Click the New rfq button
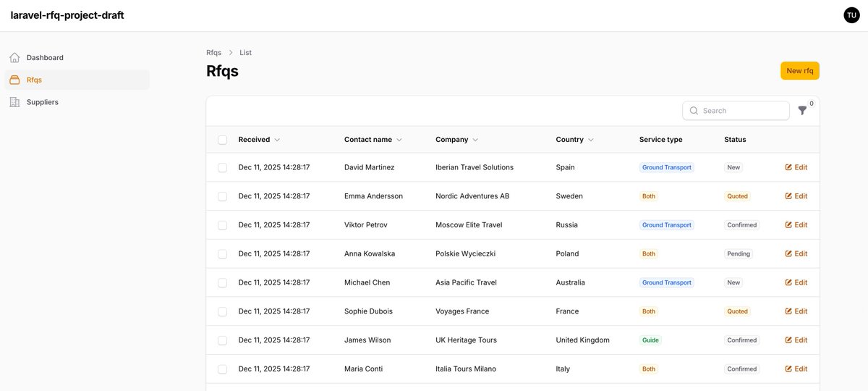 [800, 71]
